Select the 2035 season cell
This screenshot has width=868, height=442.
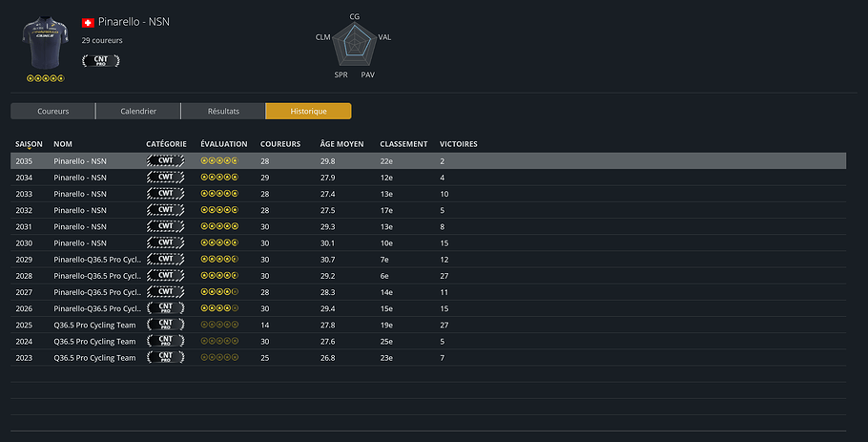[24, 161]
